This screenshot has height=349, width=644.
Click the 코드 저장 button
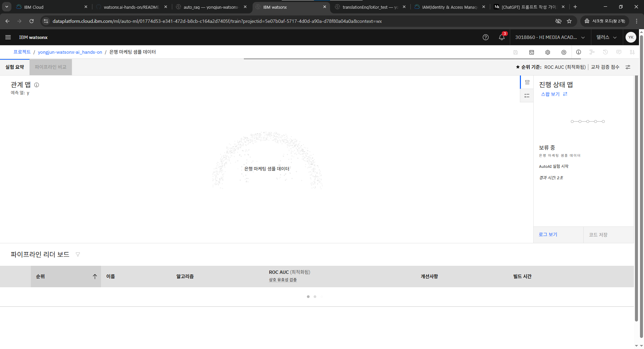[x=608, y=235]
